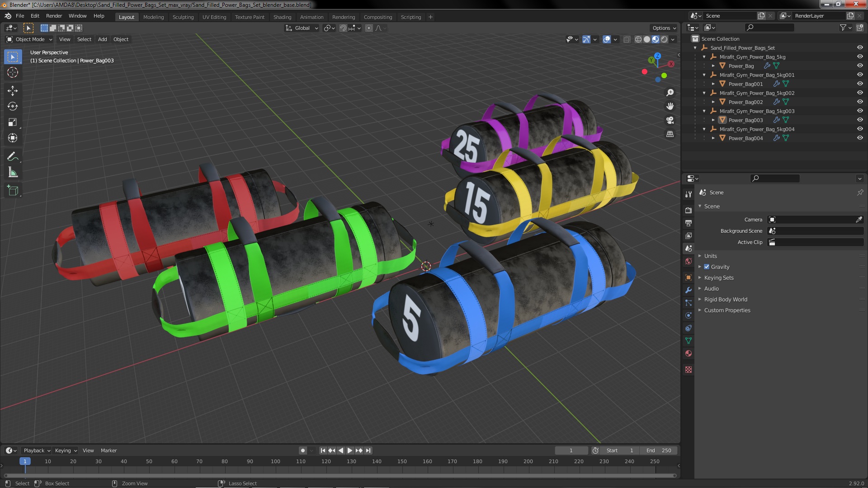This screenshot has width=868, height=488.
Task: Select the Add Cube tool
Action: coord(13,191)
